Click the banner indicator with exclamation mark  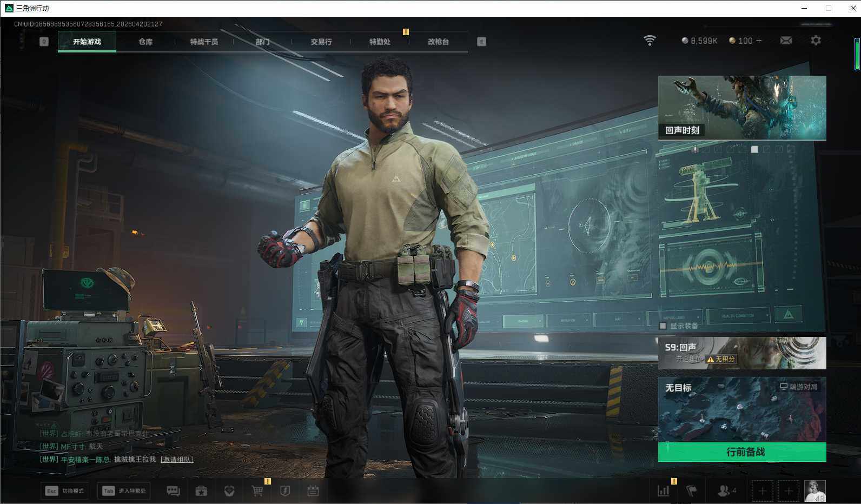click(696, 149)
